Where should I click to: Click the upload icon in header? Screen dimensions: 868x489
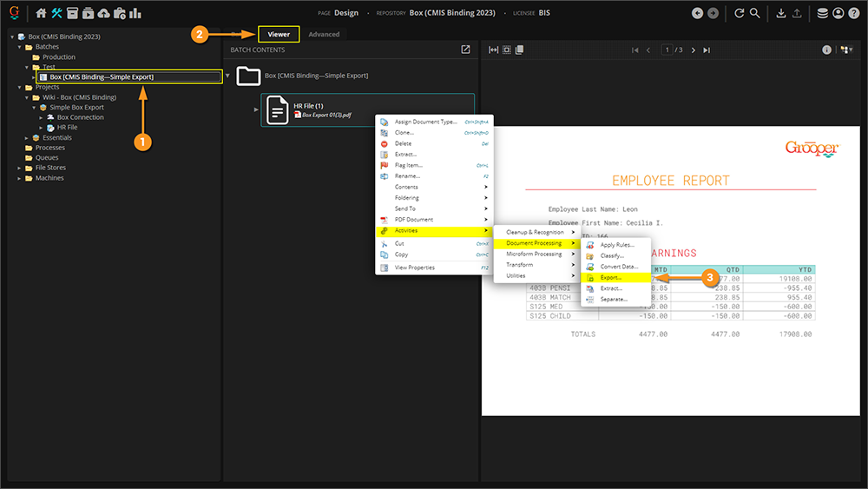click(x=797, y=13)
